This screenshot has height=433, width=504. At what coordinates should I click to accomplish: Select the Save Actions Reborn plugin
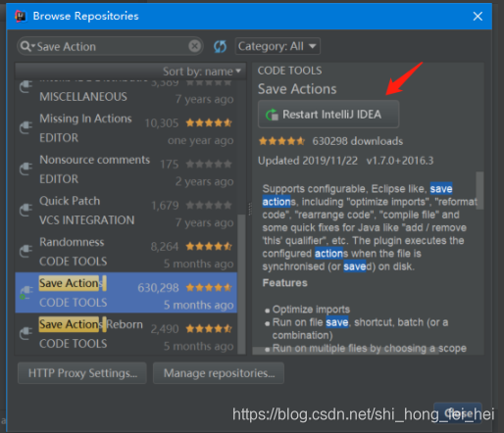click(126, 334)
